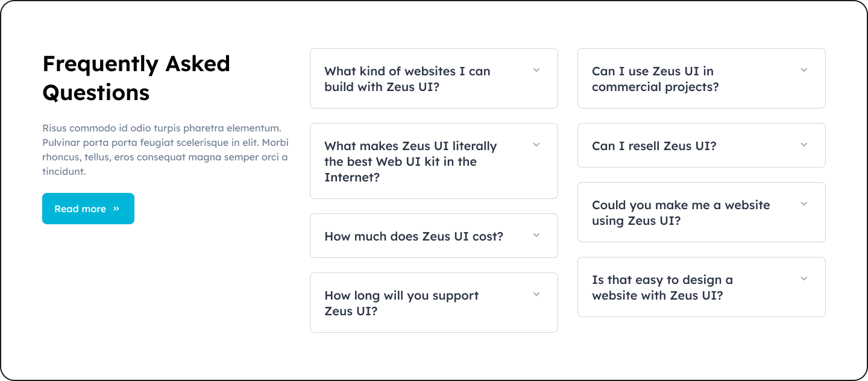Screen dimensions: 868x381
Task: Click the chevron on "How much does Zeus UI cost?"
Action: click(536, 236)
